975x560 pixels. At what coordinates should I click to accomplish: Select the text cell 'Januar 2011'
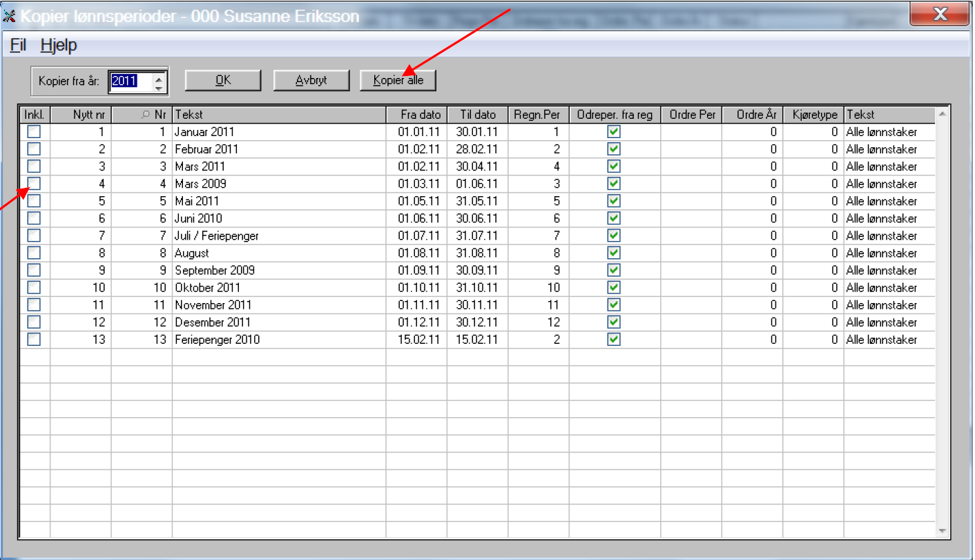tap(279, 132)
